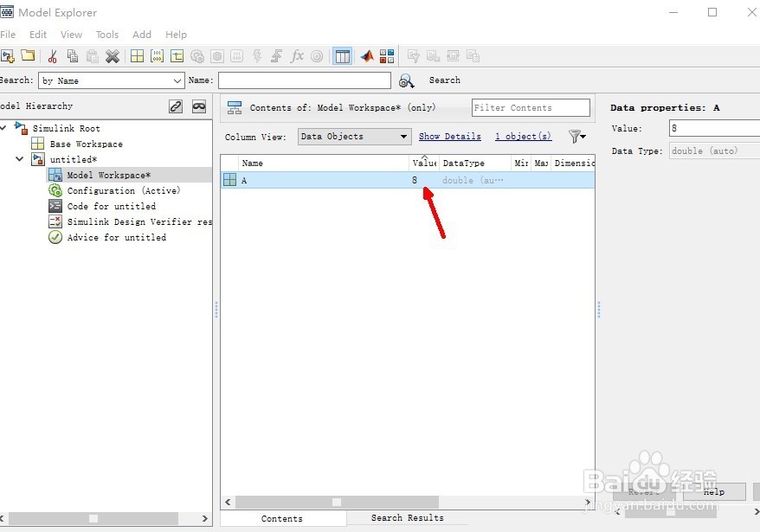Click the Delete icon in the toolbar
This screenshot has height=532, width=760.
pyautogui.click(x=111, y=55)
